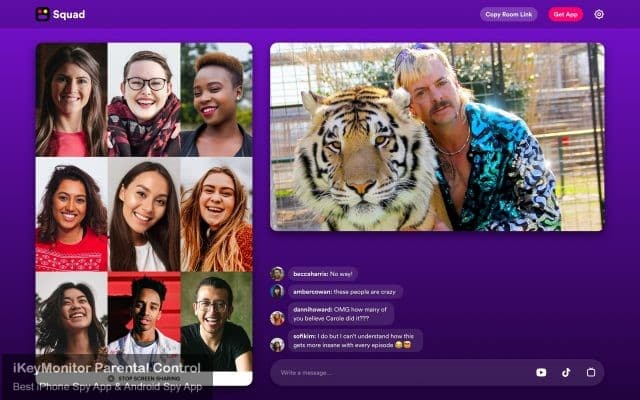
Task: Click Stop Screen Sharing button
Action: coord(144,378)
